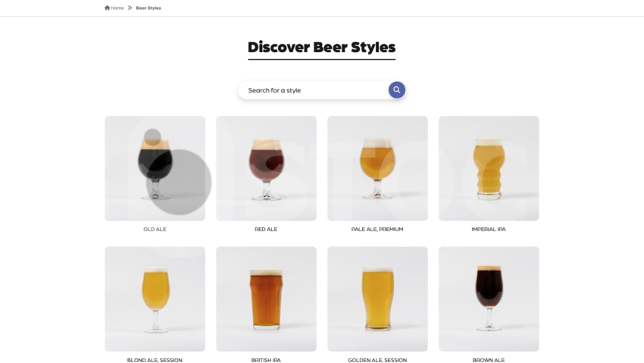Click the BROWN ALE label
This screenshot has height=363, width=644.
(489, 360)
